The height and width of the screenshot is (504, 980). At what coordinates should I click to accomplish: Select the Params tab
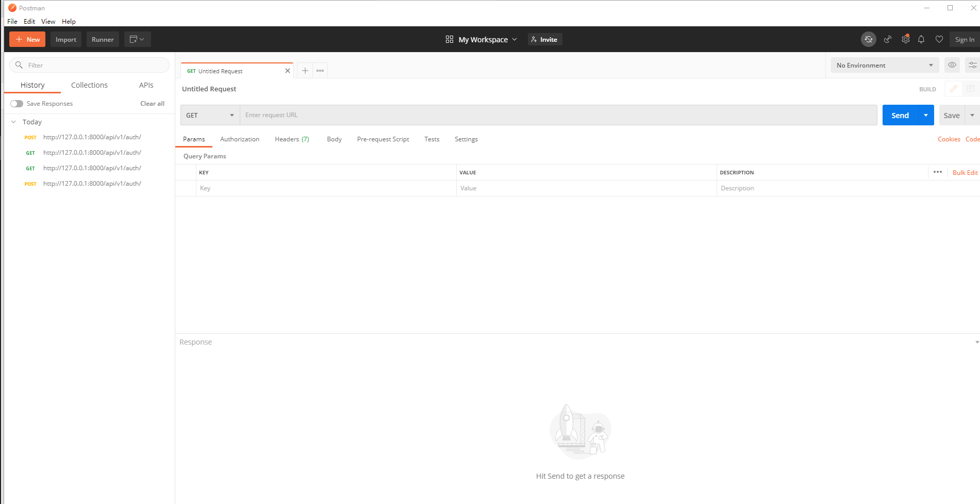coord(194,139)
